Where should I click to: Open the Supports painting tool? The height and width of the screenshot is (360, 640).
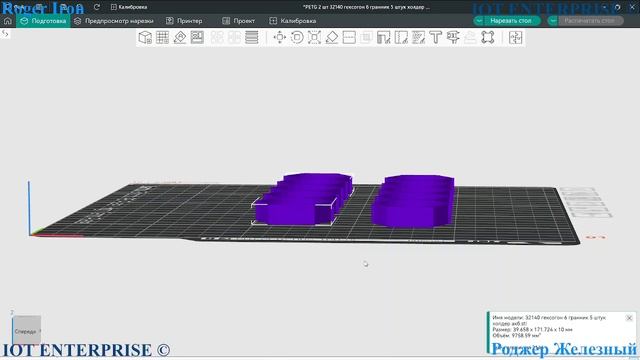[384, 38]
